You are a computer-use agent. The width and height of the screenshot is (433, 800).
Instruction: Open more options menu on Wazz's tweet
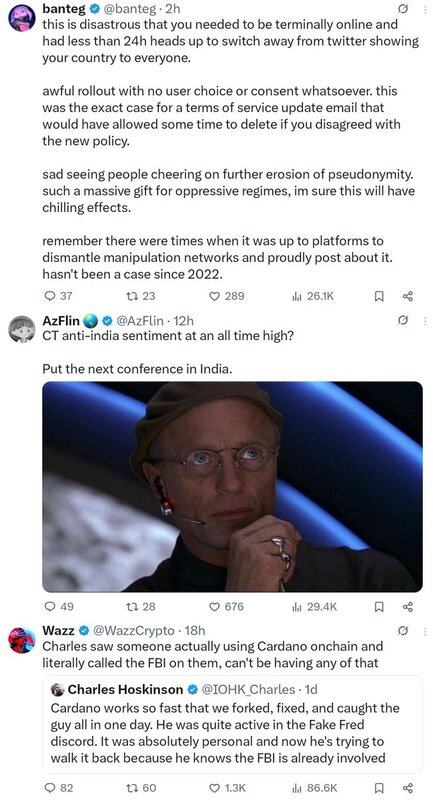[x=425, y=631]
